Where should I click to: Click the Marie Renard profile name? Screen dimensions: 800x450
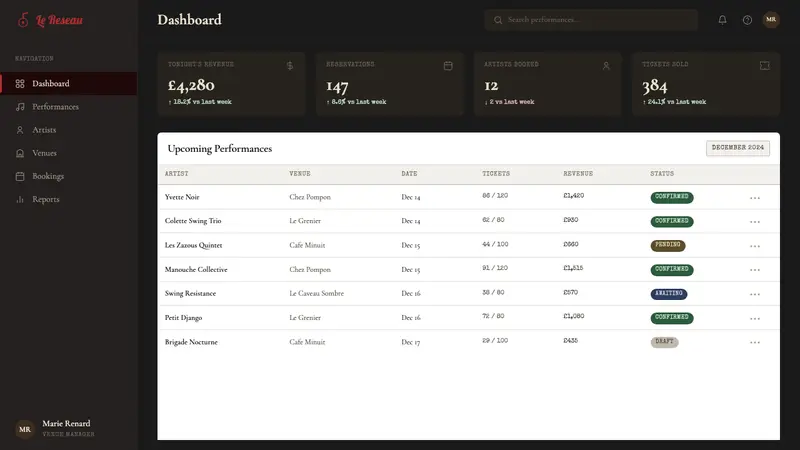pyautogui.click(x=66, y=423)
